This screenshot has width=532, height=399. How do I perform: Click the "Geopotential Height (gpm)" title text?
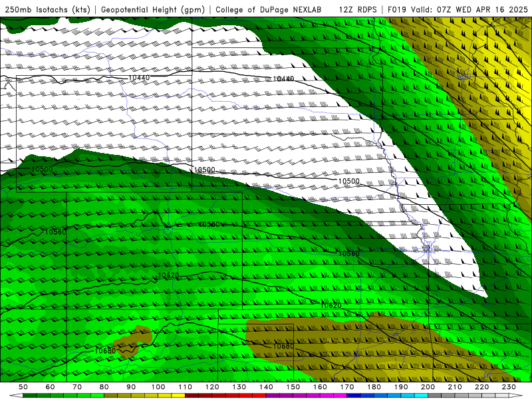click(x=153, y=9)
